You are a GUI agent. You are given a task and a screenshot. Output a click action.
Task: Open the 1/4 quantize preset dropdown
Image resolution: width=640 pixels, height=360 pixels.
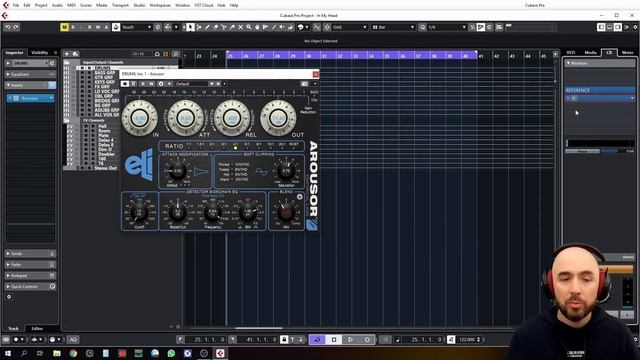pyautogui.click(x=447, y=27)
